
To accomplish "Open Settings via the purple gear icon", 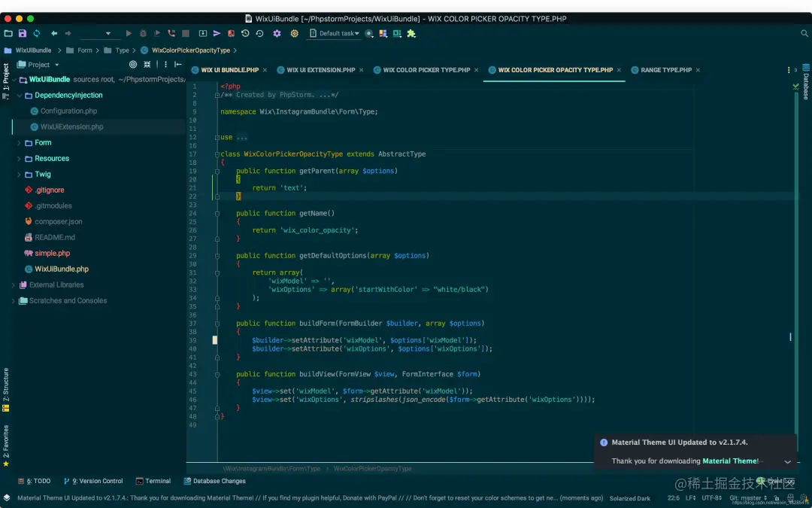I will pos(277,33).
